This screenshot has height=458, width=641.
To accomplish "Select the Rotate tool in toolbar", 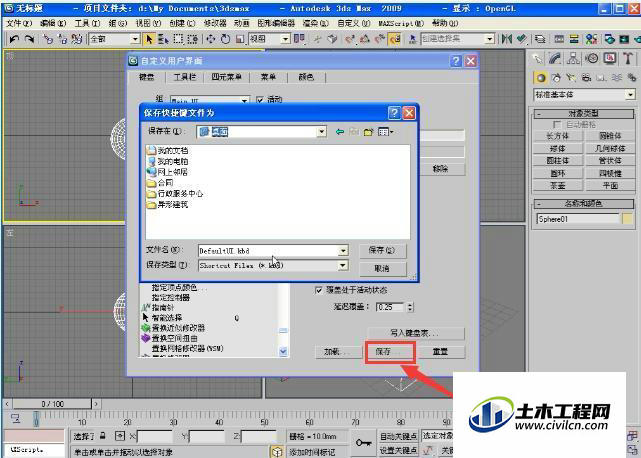I will tap(225, 39).
